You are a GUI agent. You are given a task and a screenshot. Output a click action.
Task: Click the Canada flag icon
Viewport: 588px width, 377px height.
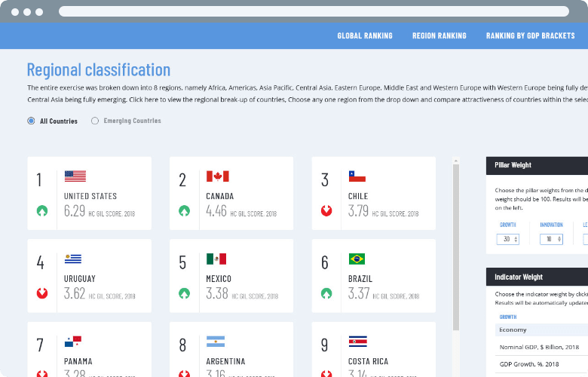pos(218,176)
